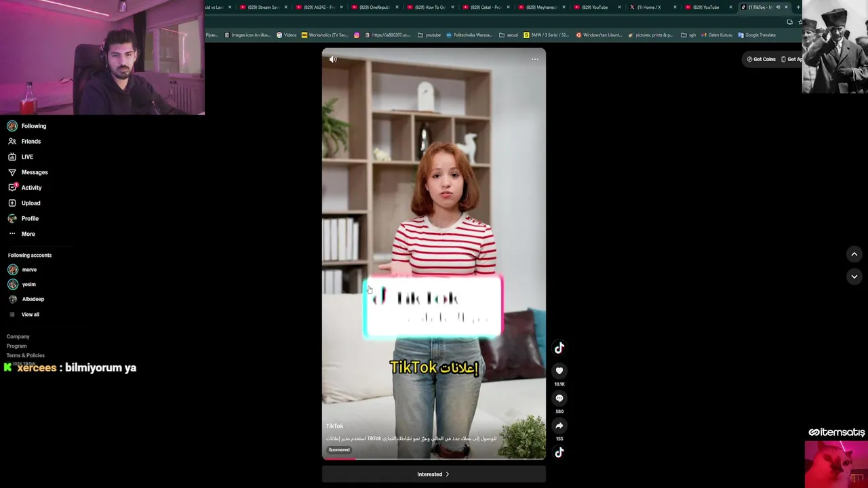Close the Home / X tab
This screenshot has height=488, width=868.
coord(675,7)
